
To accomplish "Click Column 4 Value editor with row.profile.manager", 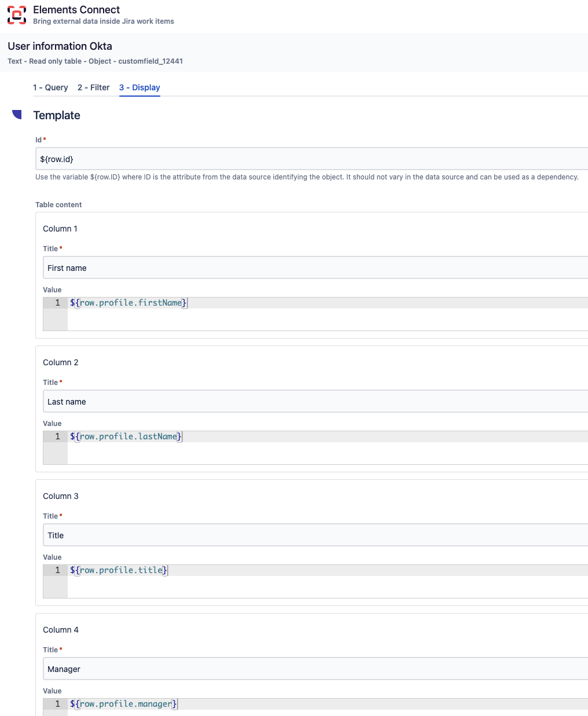I will 315,707.
